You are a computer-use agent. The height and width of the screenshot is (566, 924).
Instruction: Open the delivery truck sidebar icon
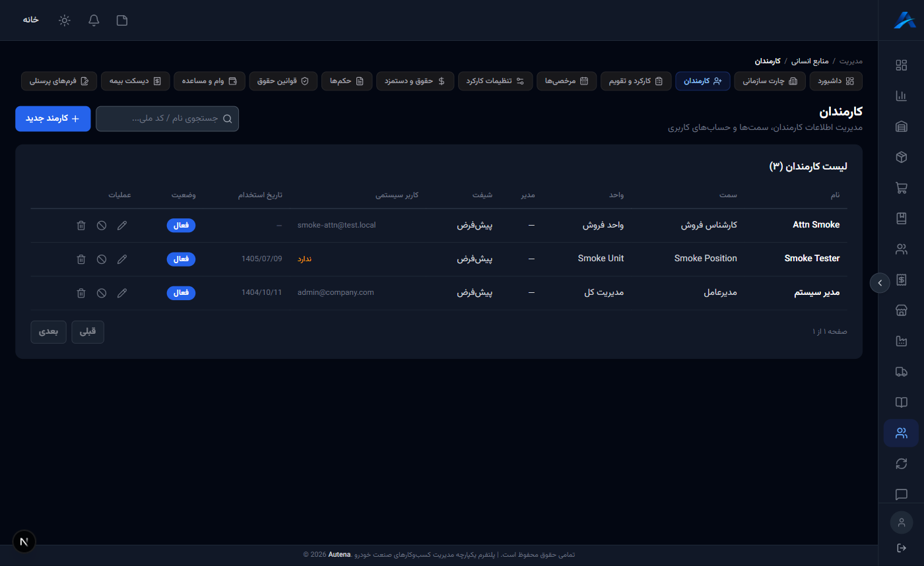[901, 372]
